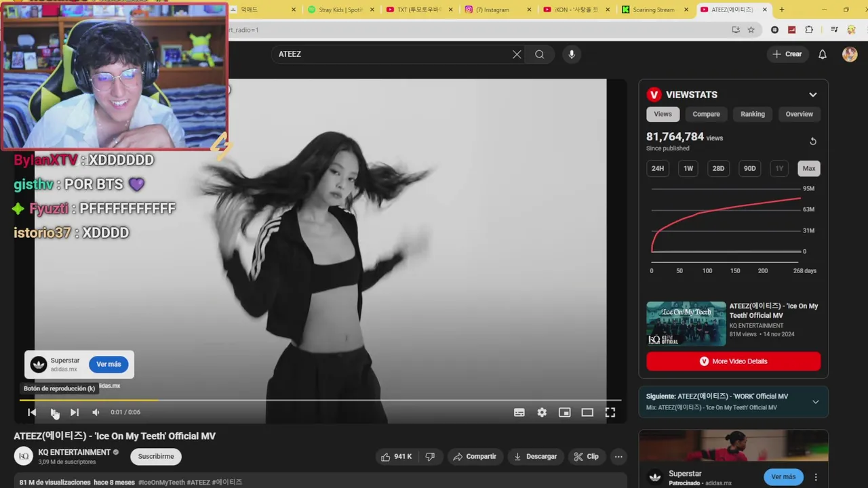Open more actions menu under video
This screenshot has width=868, height=488.
618,457
